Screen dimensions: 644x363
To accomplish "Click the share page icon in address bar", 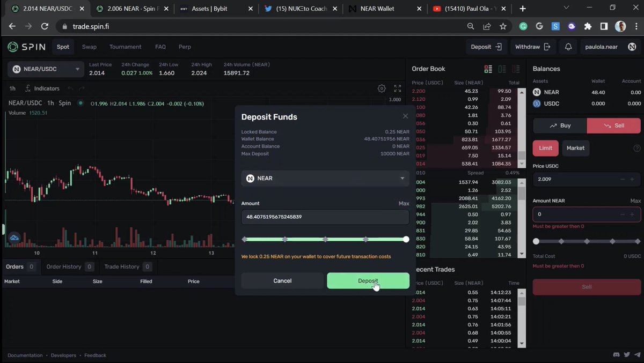I will click(487, 26).
